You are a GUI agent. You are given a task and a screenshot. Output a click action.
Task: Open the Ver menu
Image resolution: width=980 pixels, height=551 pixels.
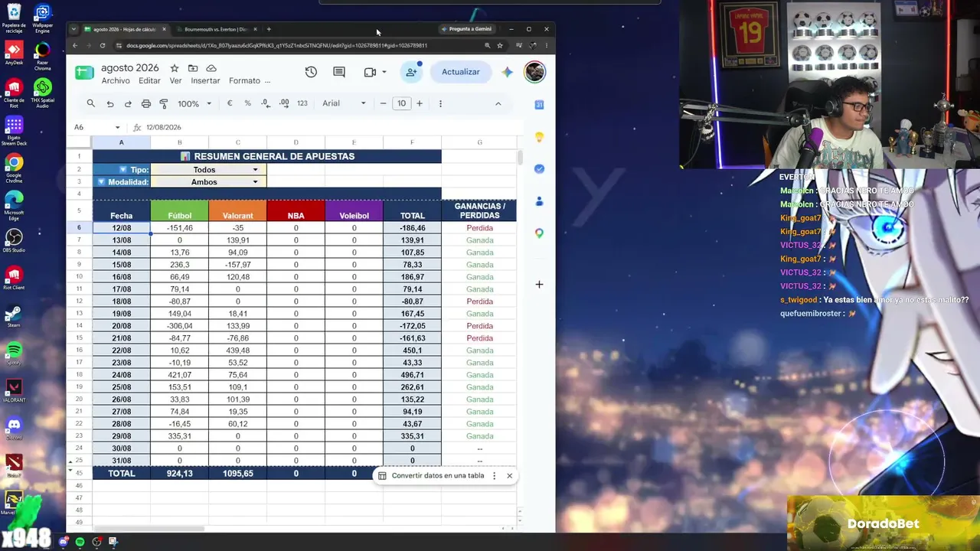click(175, 81)
